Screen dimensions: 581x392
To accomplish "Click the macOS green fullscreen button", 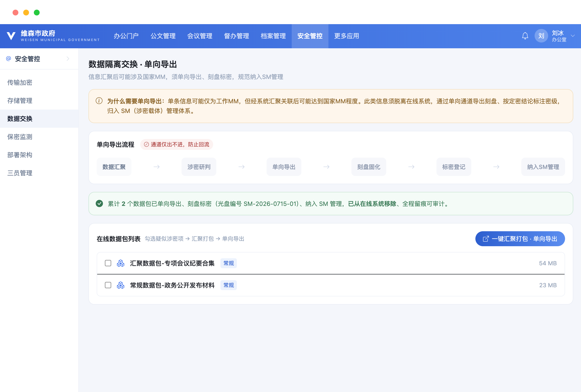I will tap(37, 13).
